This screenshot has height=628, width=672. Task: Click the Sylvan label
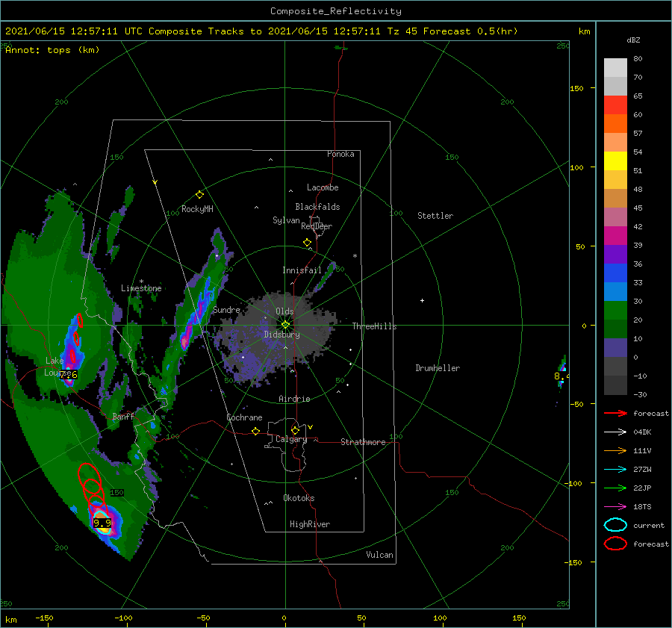[286, 220]
